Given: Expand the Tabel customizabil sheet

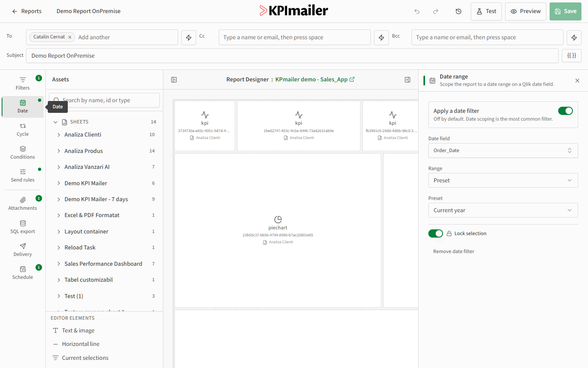Looking at the screenshot, I should click(x=59, y=280).
